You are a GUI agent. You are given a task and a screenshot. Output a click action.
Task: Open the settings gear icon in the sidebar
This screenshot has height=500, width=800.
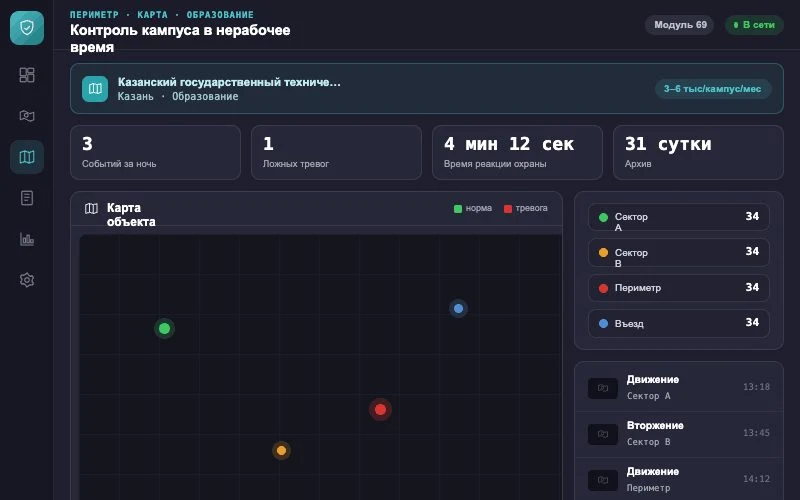(27, 280)
